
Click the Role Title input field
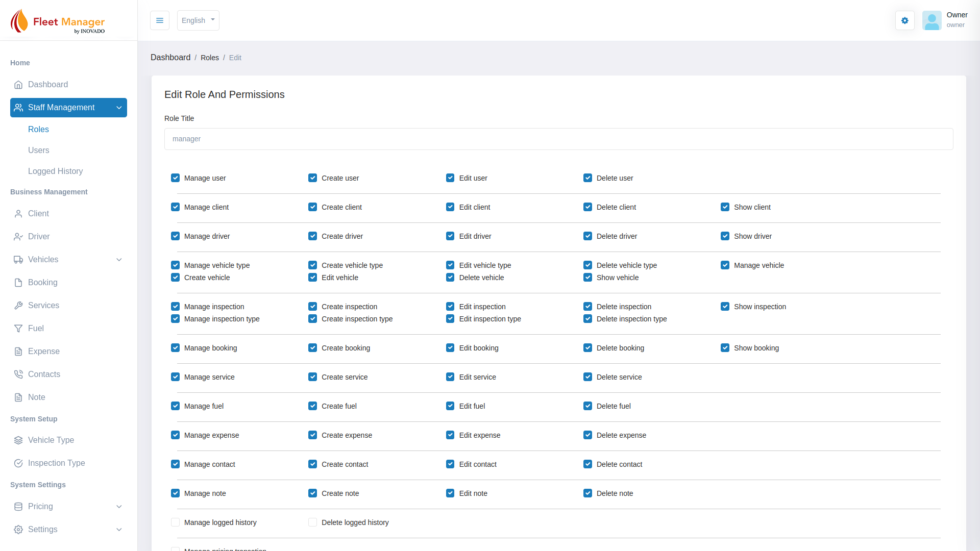(558, 139)
